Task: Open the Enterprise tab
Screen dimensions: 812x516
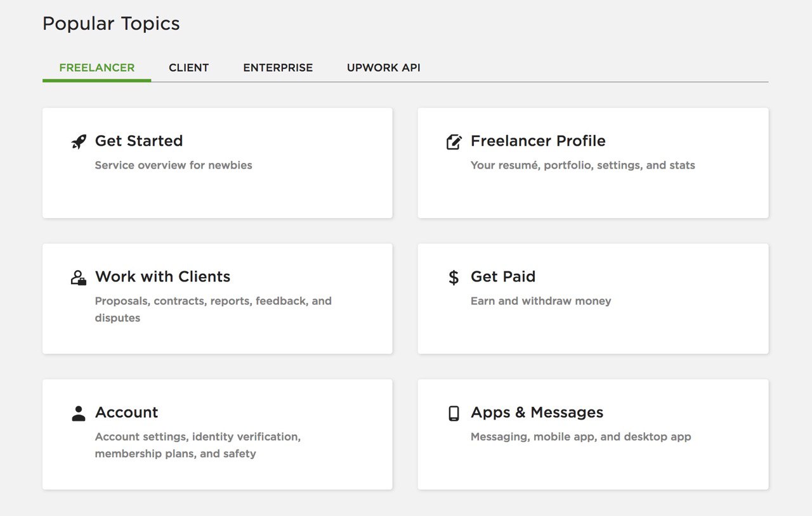Action: click(x=278, y=68)
